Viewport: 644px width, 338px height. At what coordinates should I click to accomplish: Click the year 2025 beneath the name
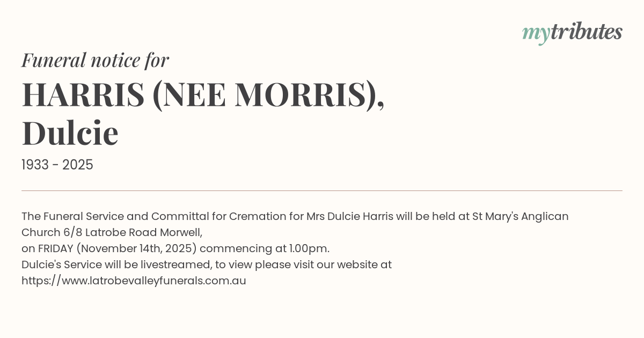tap(78, 165)
